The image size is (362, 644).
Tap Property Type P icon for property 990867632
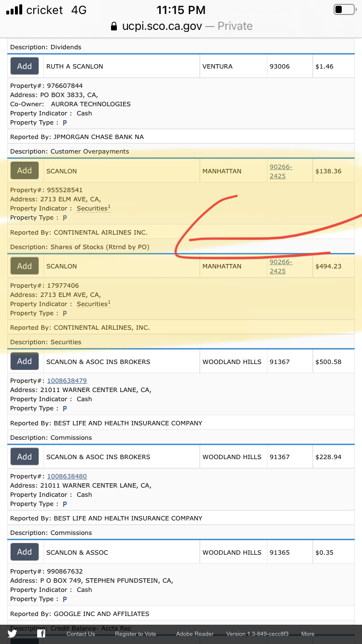tap(65, 599)
